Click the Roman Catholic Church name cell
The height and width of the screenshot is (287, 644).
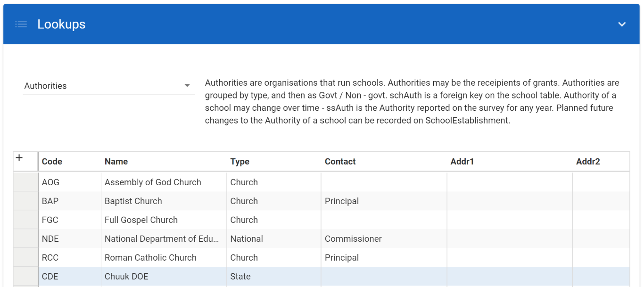pos(150,258)
